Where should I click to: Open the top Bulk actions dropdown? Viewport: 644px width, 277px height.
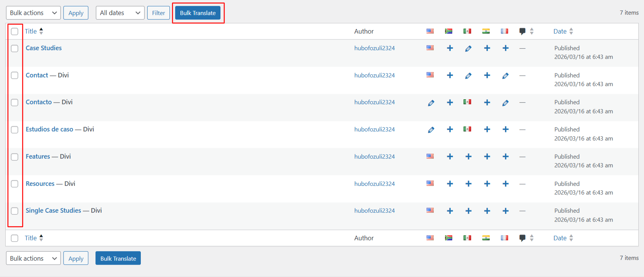pos(33,13)
